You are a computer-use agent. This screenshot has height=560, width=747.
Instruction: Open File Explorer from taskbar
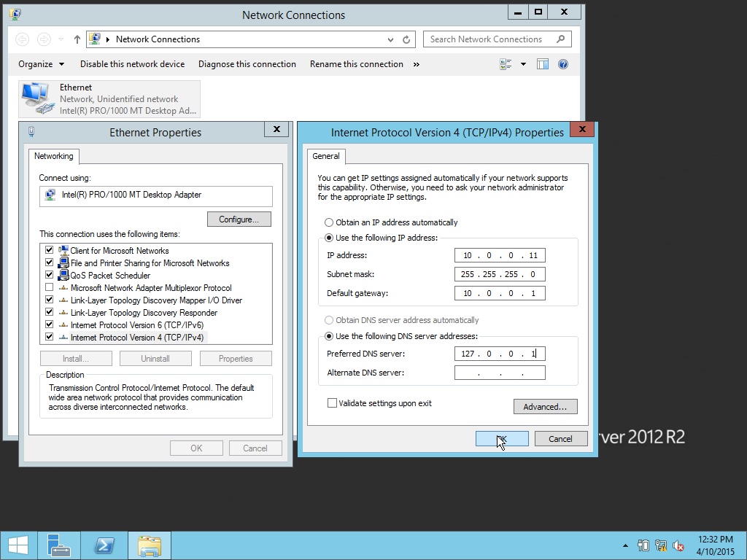point(149,545)
